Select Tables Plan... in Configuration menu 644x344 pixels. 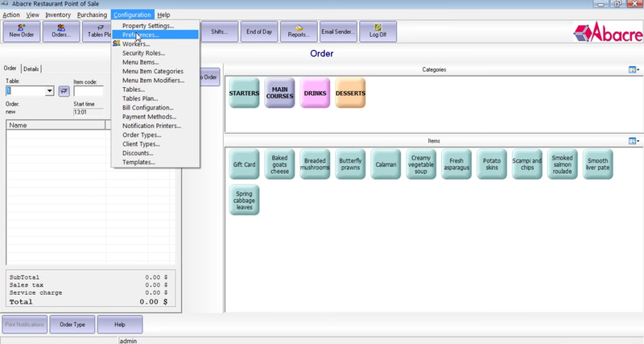coord(155,98)
